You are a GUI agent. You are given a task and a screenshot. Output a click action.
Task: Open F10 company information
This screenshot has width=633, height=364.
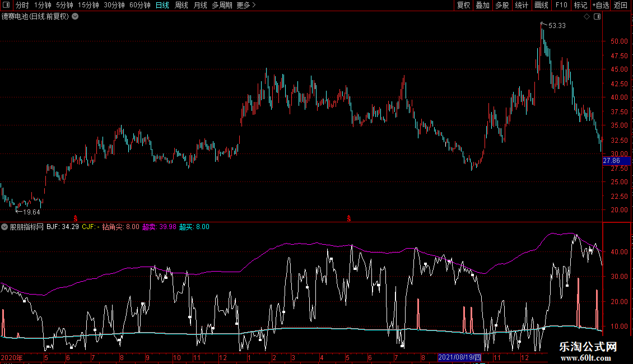tap(561, 5)
